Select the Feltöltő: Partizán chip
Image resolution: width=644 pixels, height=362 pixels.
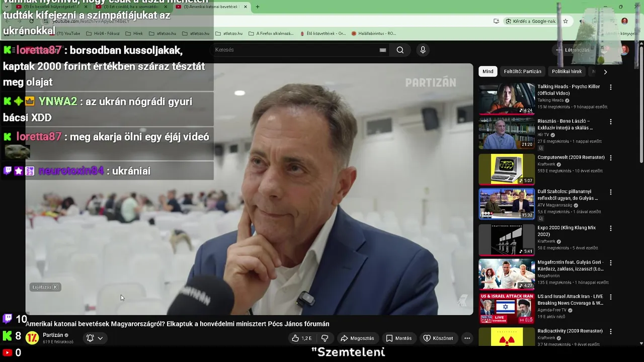click(522, 71)
